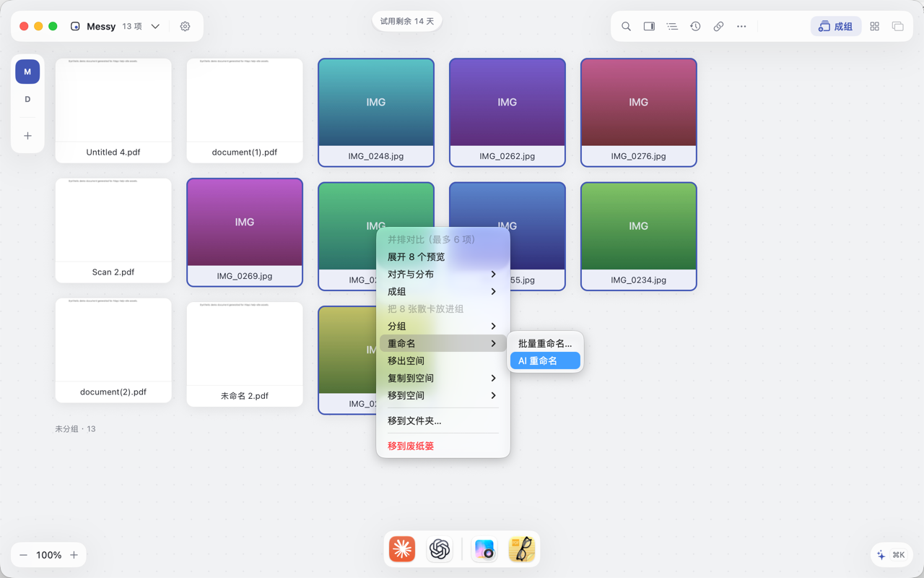Image resolution: width=924 pixels, height=578 pixels.
Task: Select the IMG_0248.jpg thumbnail card
Action: 376,113
